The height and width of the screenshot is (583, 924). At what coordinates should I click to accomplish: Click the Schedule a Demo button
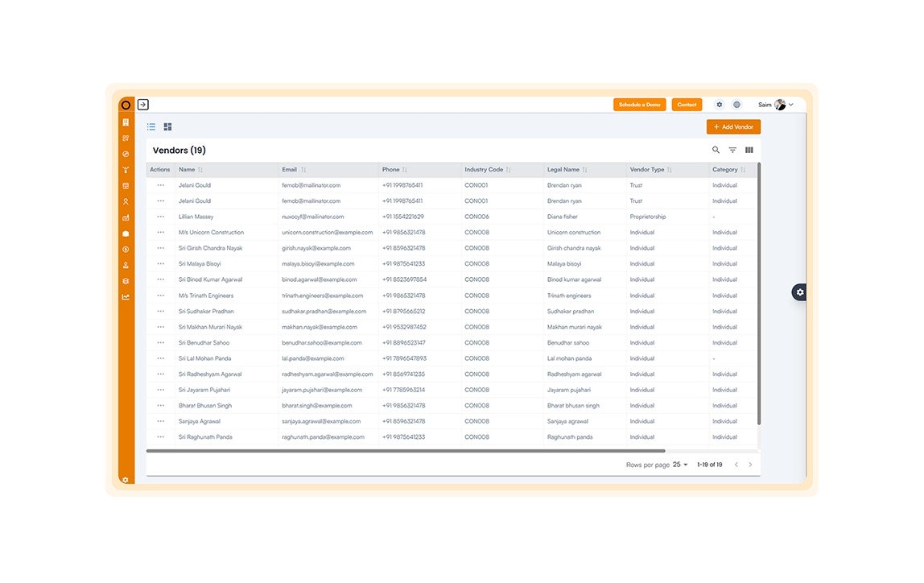(x=639, y=105)
